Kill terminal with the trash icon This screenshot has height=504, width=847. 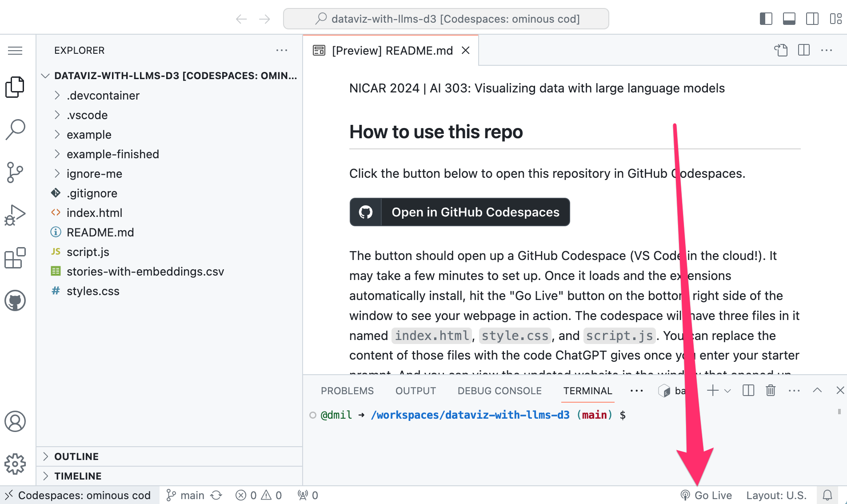tap(771, 391)
